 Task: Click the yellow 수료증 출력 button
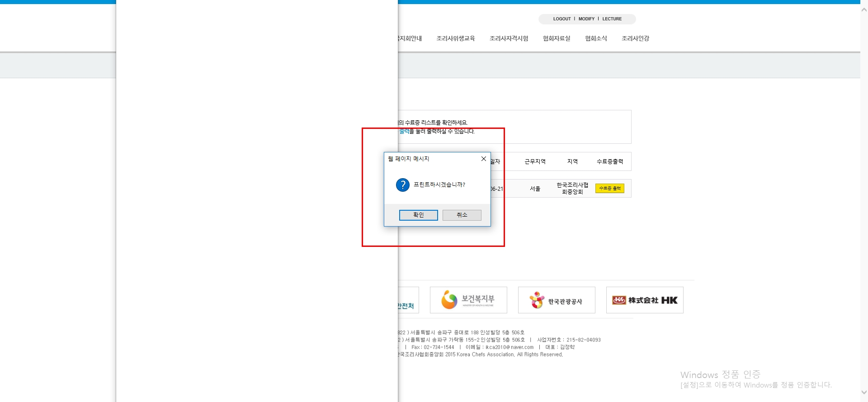609,189
